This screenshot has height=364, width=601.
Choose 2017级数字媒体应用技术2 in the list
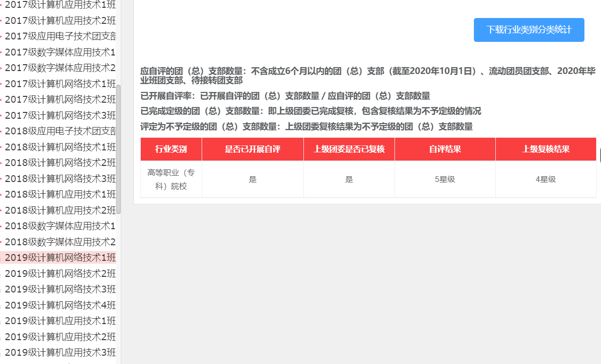(x=60, y=68)
